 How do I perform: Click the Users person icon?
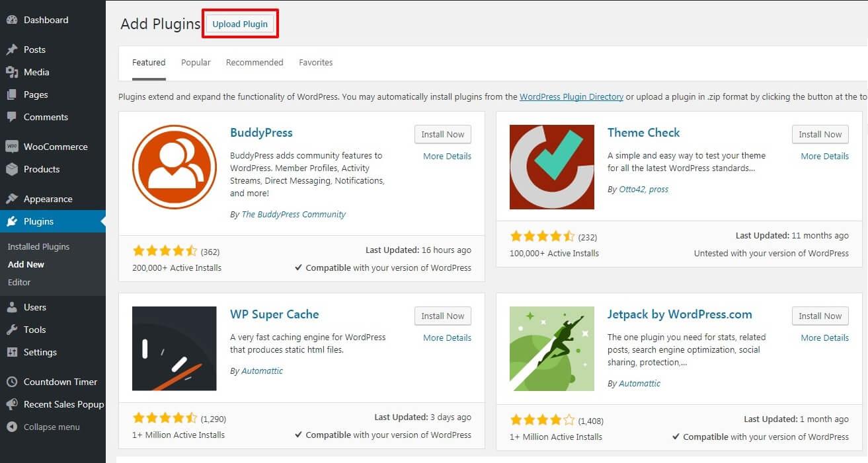coord(12,307)
